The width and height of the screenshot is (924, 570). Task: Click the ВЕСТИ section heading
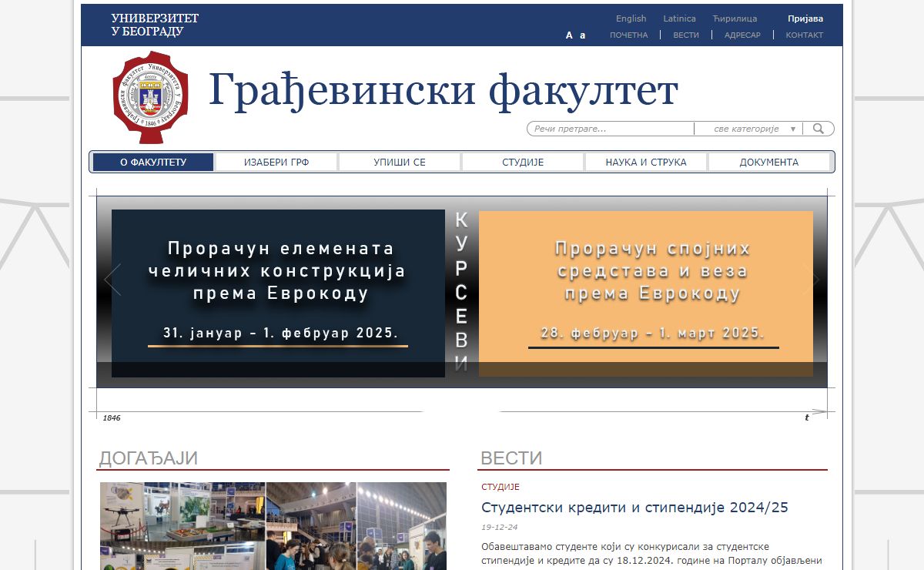pyautogui.click(x=511, y=458)
